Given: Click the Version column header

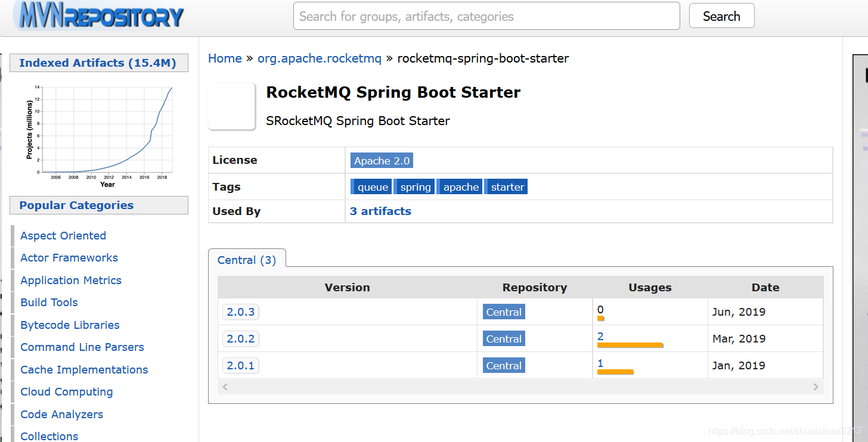Looking at the screenshot, I should click(x=347, y=287).
